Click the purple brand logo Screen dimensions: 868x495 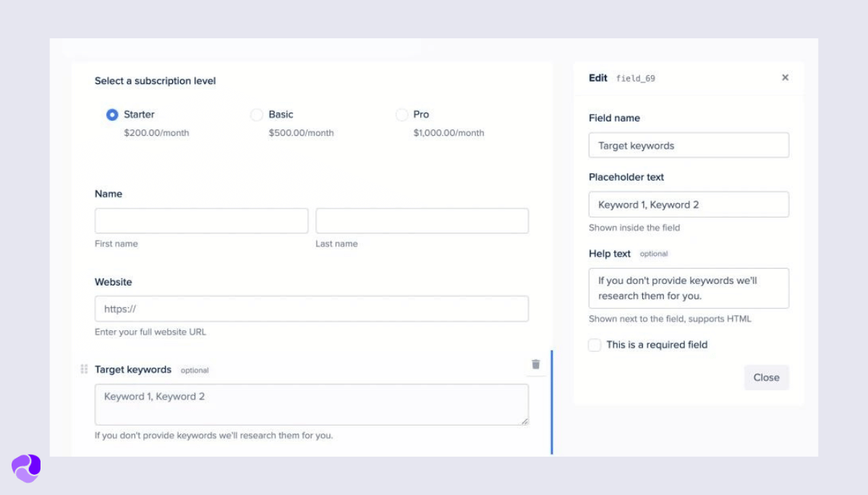point(25,468)
